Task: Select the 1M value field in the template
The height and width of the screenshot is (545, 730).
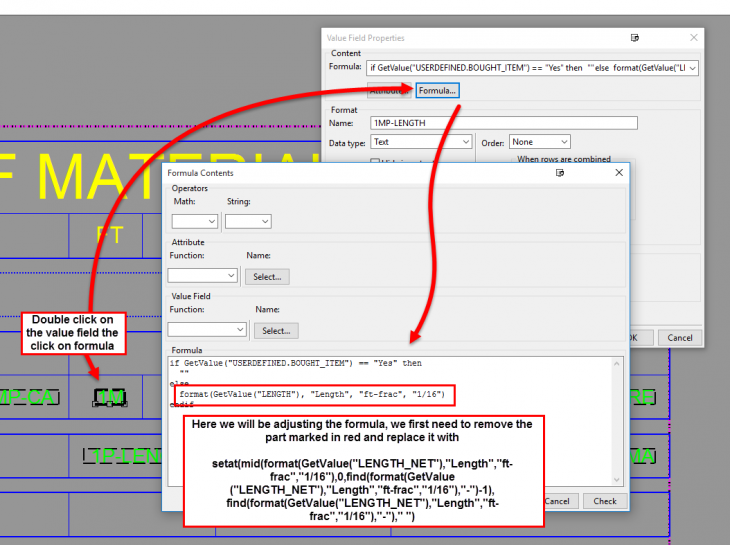Action: (x=110, y=398)
